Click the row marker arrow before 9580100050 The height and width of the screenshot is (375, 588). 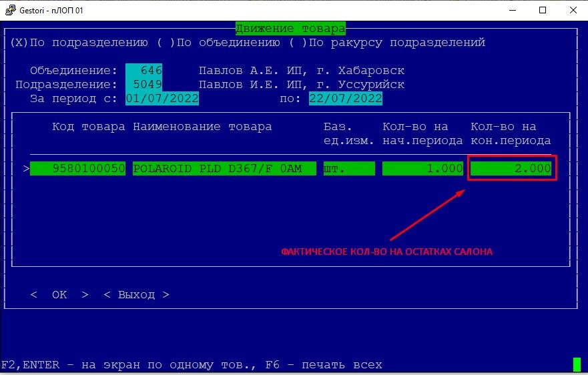(x=26, y=168)
